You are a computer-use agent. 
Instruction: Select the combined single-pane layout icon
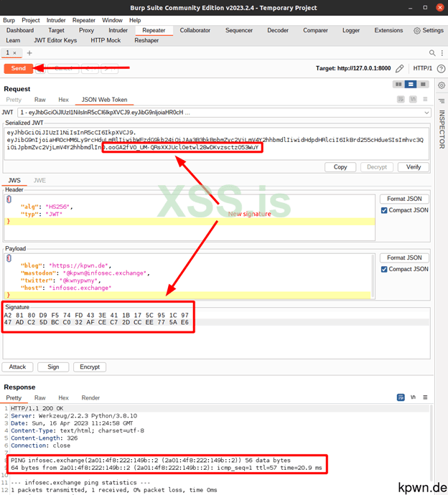click(423, 84)
